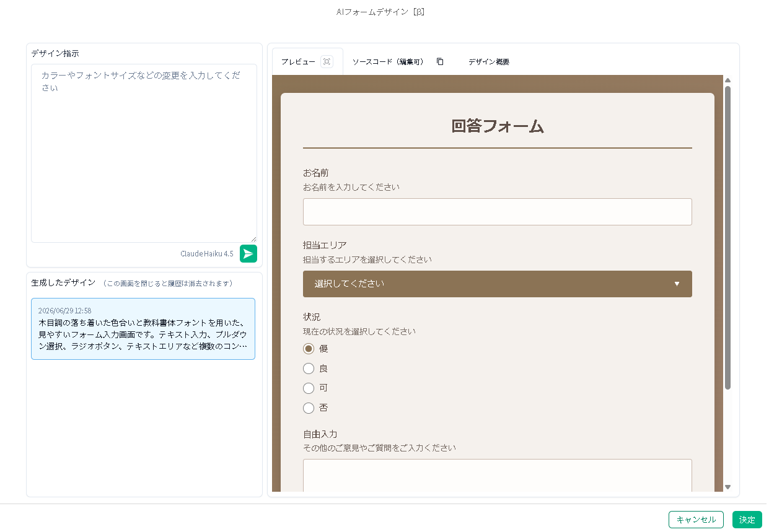Select the 可 radio button
769x532 pixels.
click(309, 388)
